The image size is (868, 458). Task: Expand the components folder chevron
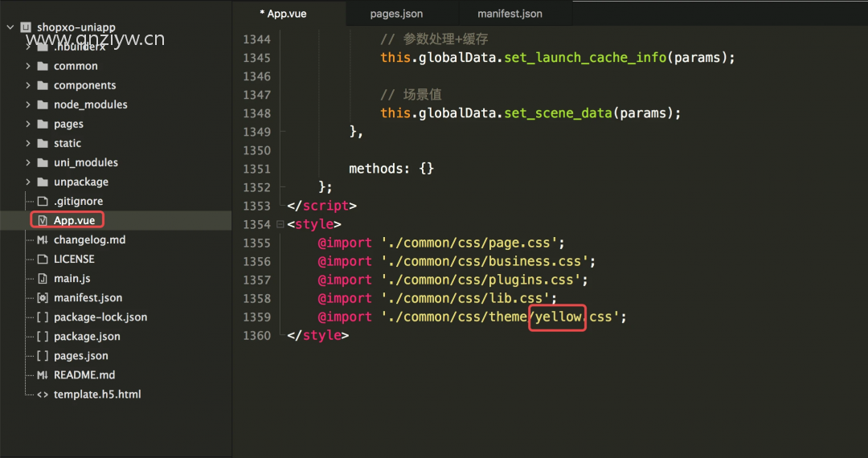(x=27, y=85)
